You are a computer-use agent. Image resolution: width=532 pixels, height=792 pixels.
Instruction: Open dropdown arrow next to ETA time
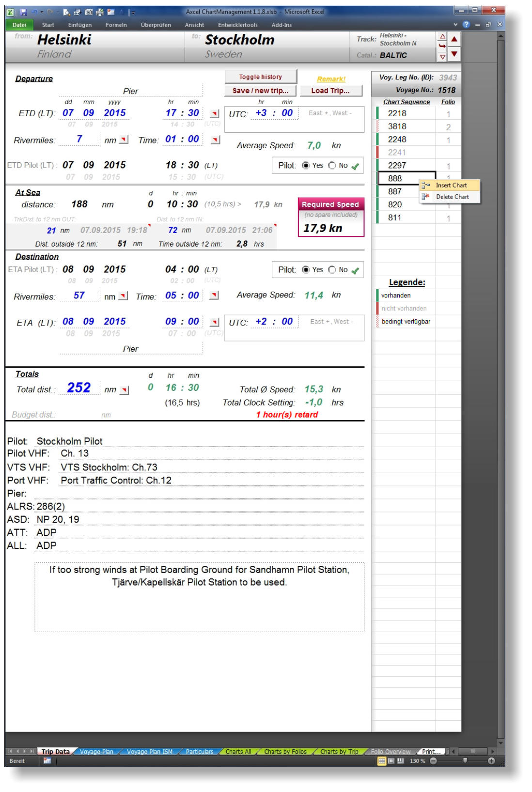click(x=215, y=322)
